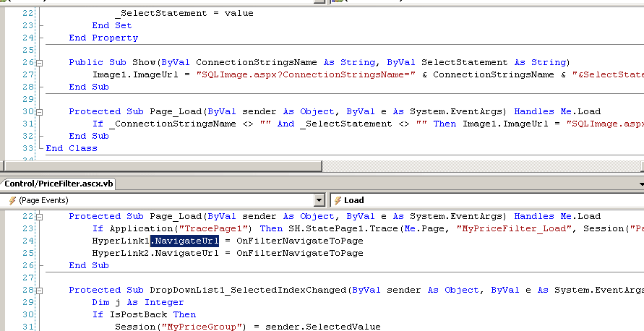
Task: Click "Image1.ImageUrl" on line 27
Action: coord(135,74)
